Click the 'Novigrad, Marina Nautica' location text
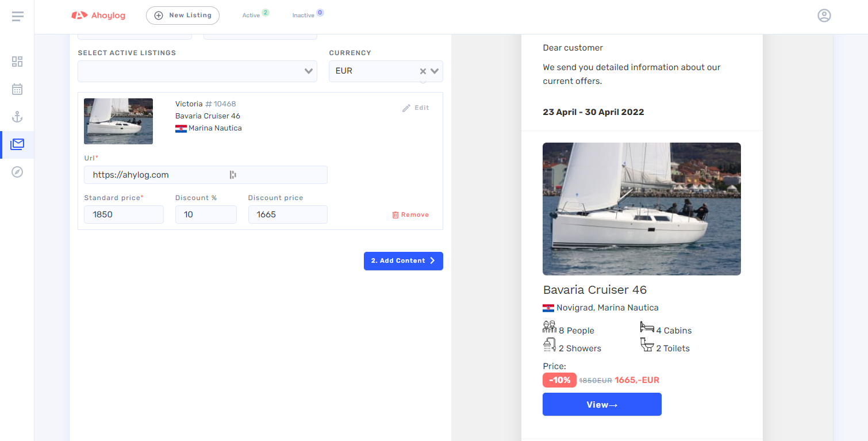The width and height of the screenshot is (868, 441). coord(608,308)
